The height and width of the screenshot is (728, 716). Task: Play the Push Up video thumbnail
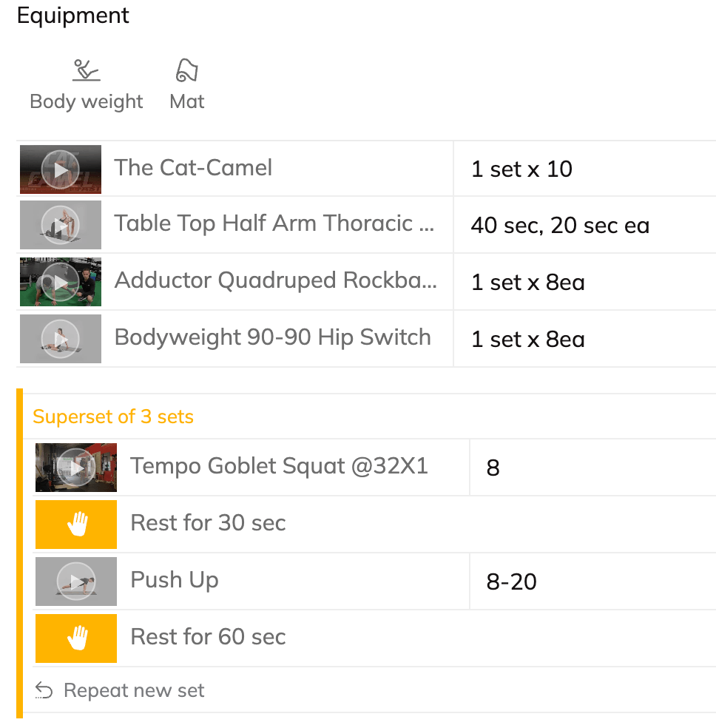[x=76, y=582]
